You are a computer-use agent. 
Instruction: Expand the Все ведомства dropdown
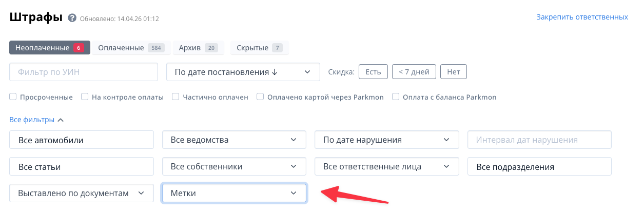234,140
